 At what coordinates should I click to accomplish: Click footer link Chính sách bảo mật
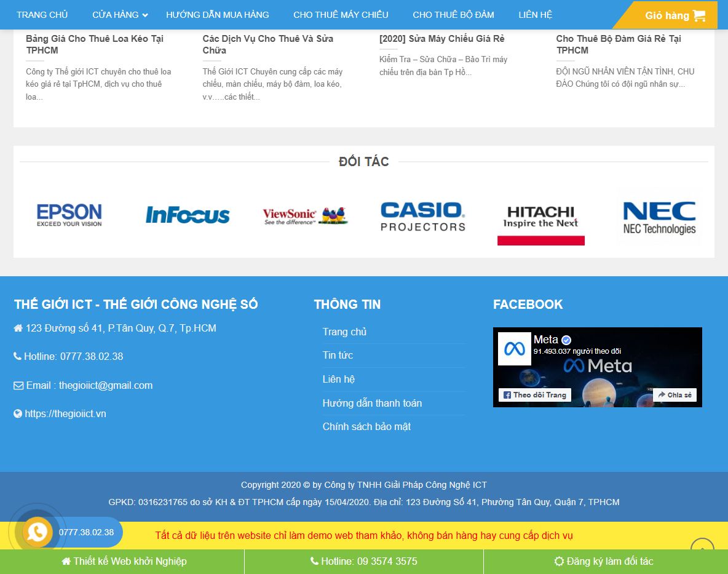[x=367, y=426]
